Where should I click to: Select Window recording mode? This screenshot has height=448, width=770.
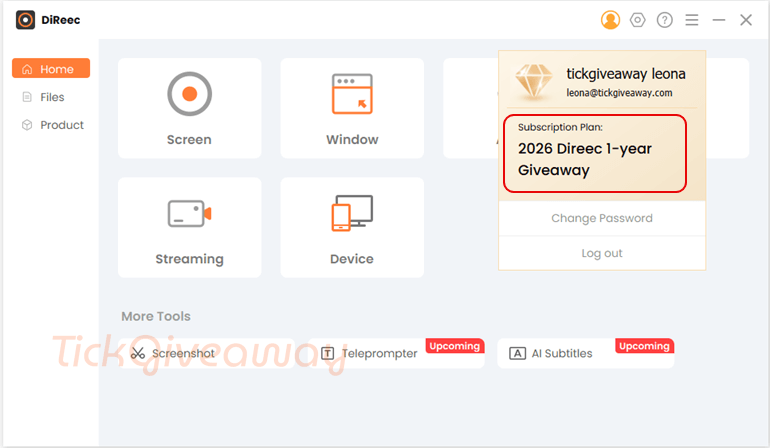[352, 108]
